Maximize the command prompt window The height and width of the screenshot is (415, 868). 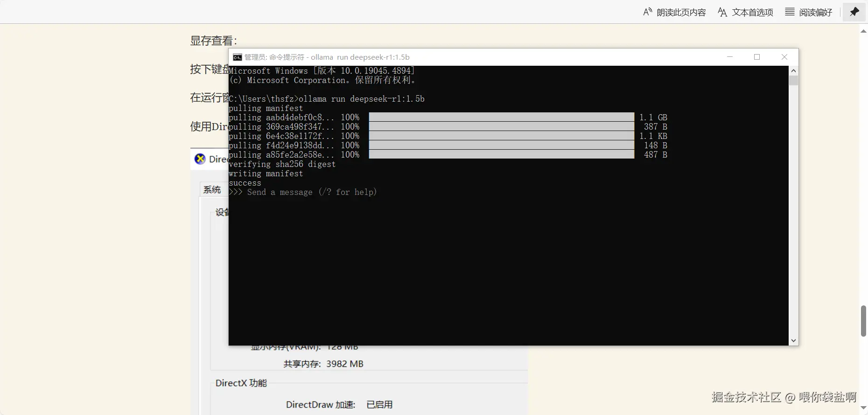[757, 57]
